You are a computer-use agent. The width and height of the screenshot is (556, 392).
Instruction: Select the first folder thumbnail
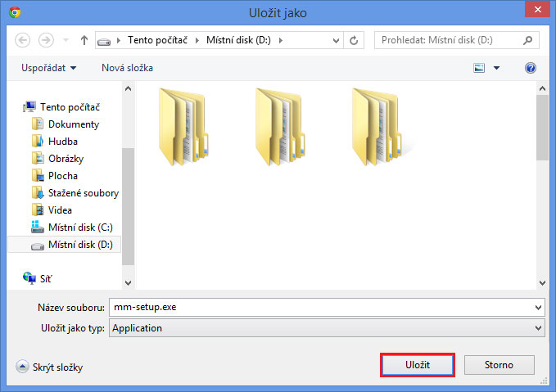click(x=183, y=127)
